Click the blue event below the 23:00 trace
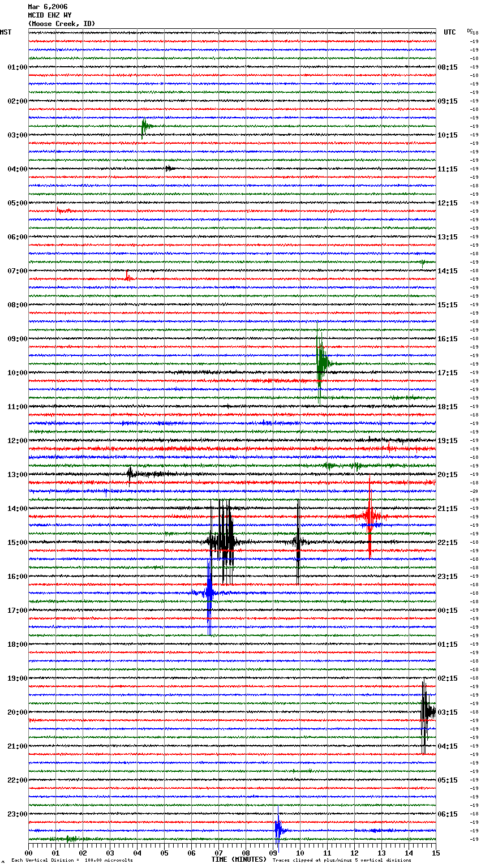This screenshot has width=481, height=868. tap(278, 830)
